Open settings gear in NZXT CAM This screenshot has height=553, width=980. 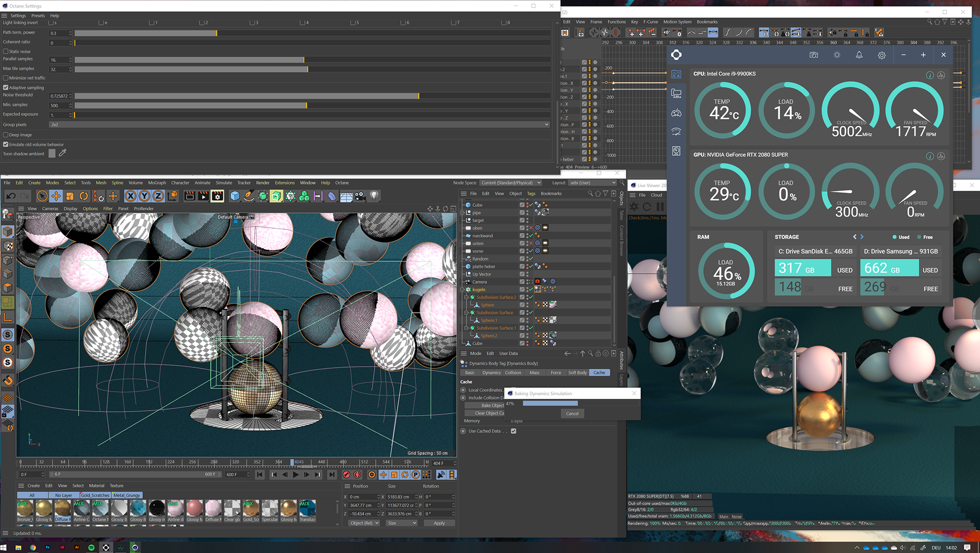[x=881, y=55]
